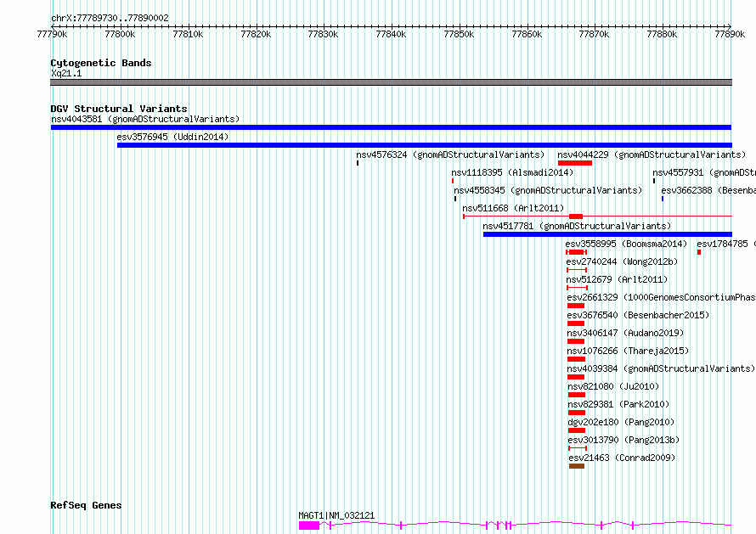This screenshot has height=534, width=756.
Task: Click the red bar of esv3676540
Action: [576, 323]
